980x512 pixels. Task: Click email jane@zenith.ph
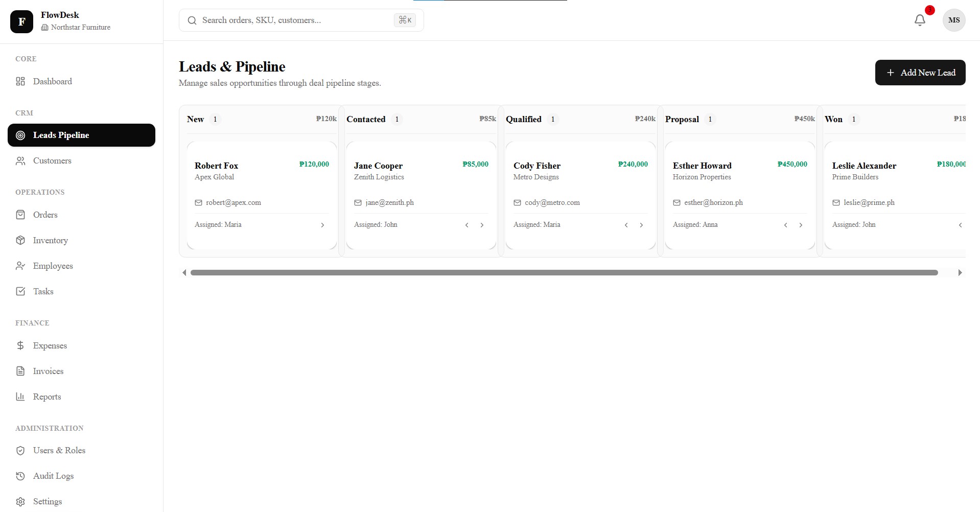pyautogui.click(x=389, y=203)
